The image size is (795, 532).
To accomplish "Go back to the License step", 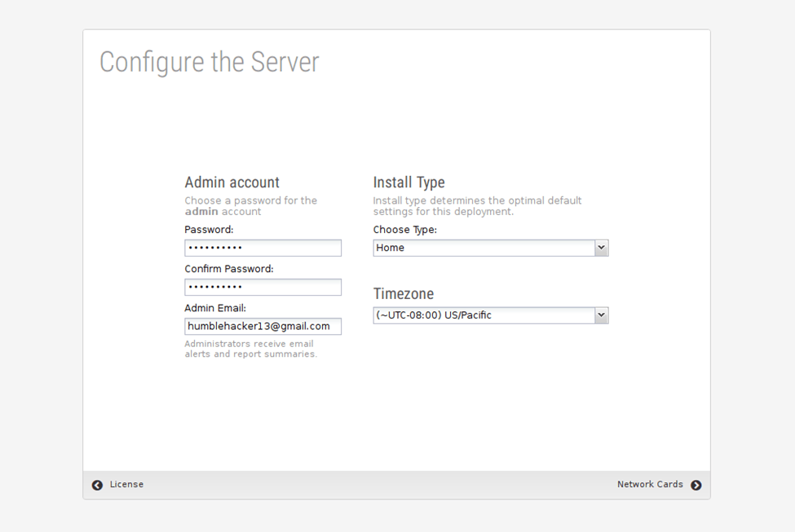I will pos(126,485).
